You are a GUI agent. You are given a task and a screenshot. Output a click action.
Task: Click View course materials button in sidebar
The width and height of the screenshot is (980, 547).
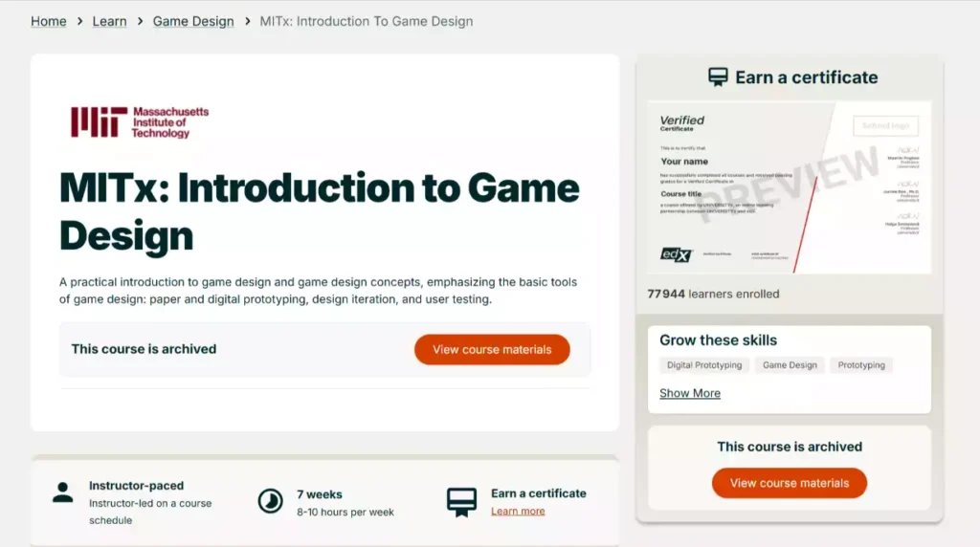pos(790,483)
